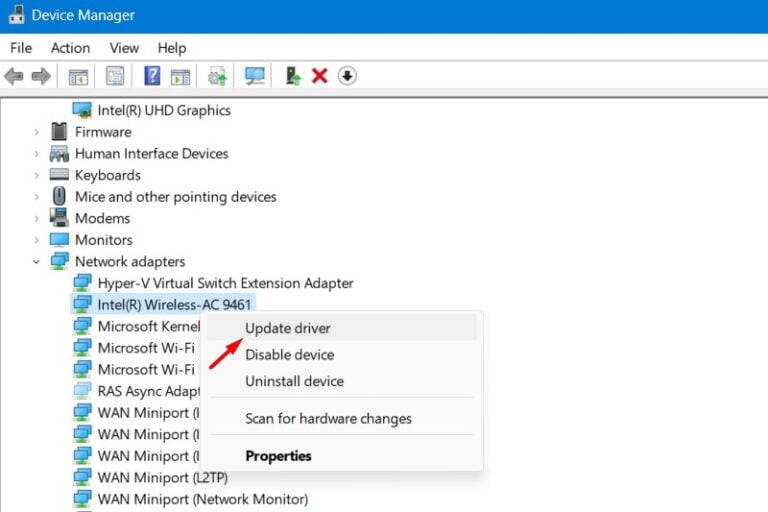Open Properties from the context menu
Viewport: 768px width, 512px height.
pos(341,456)
